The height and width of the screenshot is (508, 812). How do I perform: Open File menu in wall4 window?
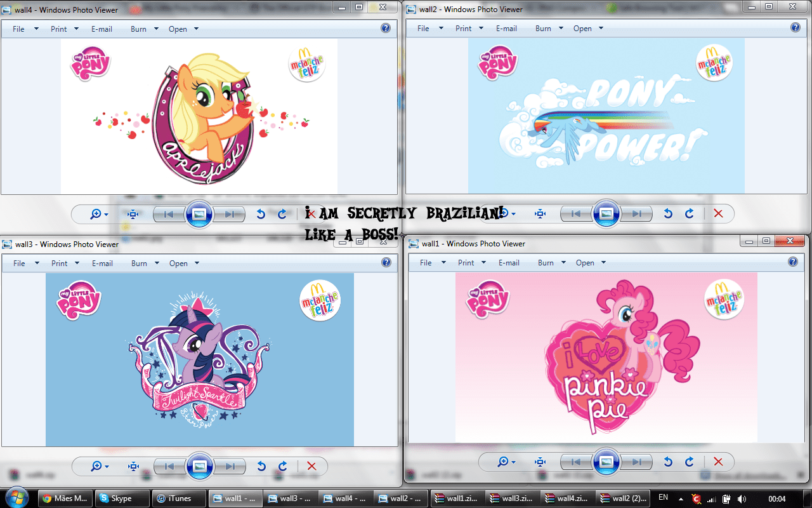pos(25,29)
